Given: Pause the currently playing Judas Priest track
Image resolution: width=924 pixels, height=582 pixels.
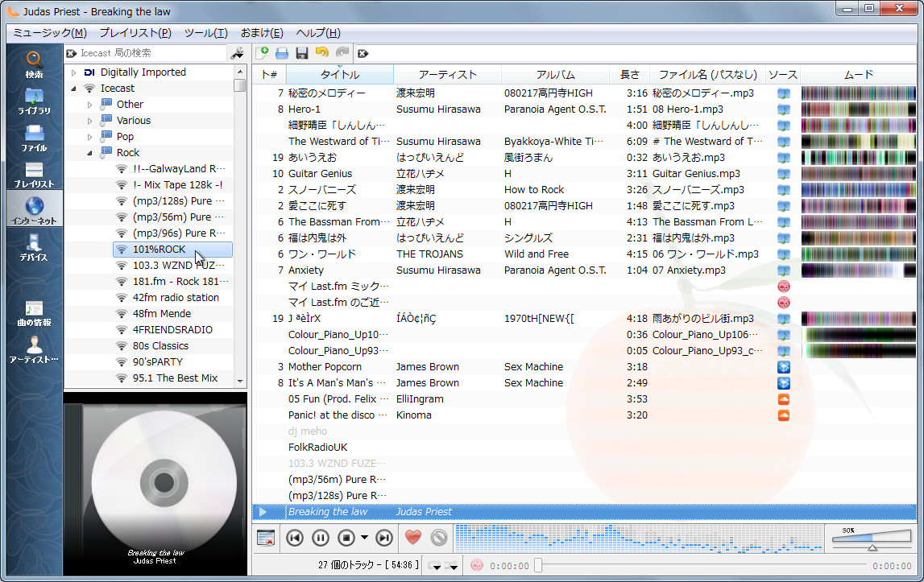Looking at the screenshot, I should [x=319, y=538].
